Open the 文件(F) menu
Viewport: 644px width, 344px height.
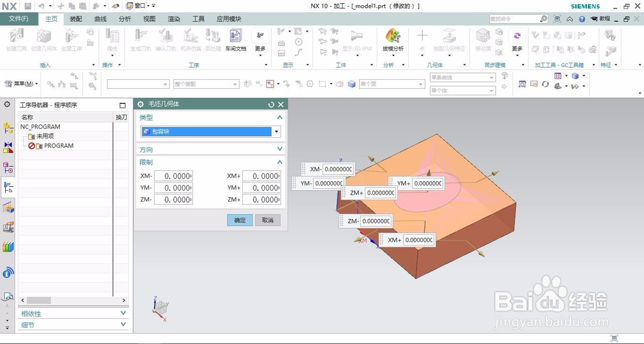click(19, 19)
